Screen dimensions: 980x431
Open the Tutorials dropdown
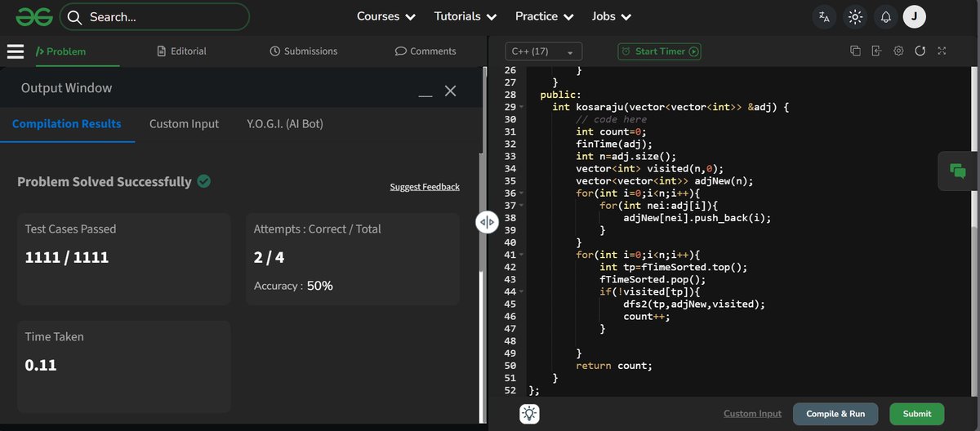(x=465, y=16)
